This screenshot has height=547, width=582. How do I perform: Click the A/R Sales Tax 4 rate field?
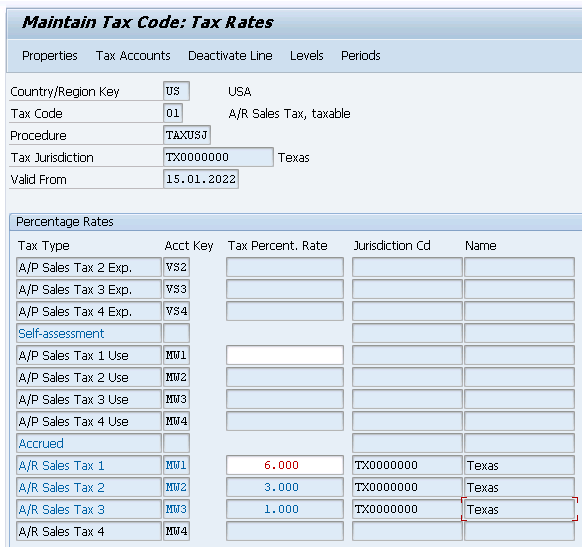point(285,531)
